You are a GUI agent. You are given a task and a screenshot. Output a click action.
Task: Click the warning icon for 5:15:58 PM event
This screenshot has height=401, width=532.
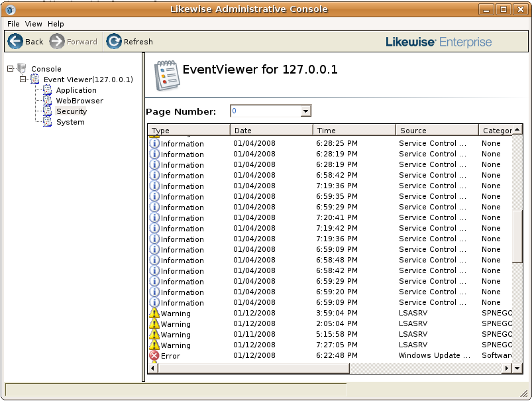click(x=154, y=334)
